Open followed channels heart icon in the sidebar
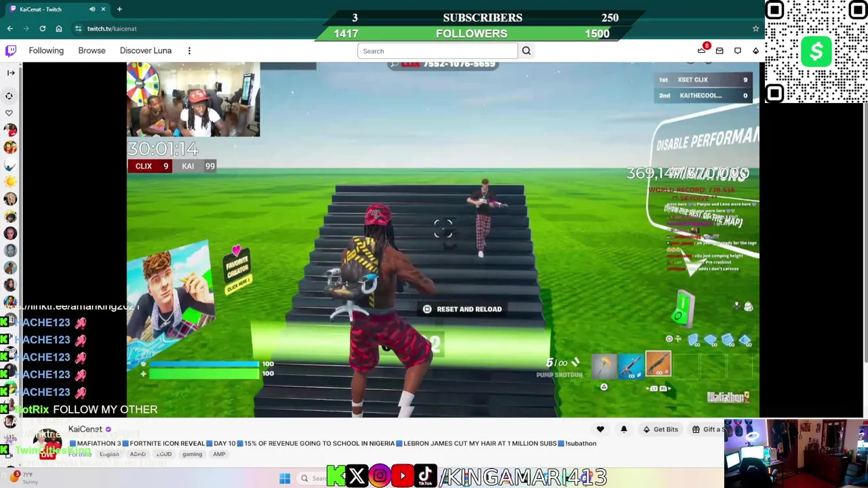 point(9,113)
